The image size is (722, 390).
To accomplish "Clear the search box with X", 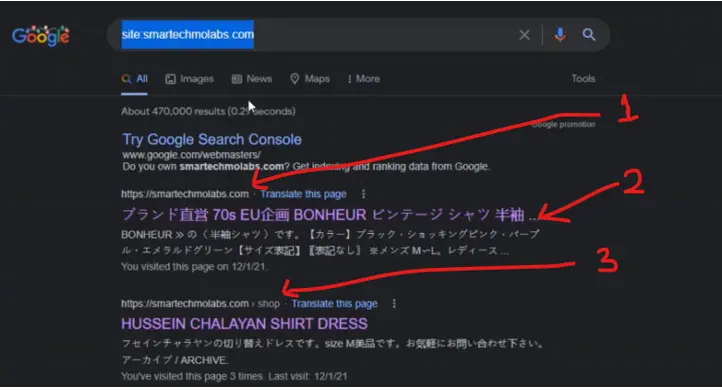I will click(524, 35).
